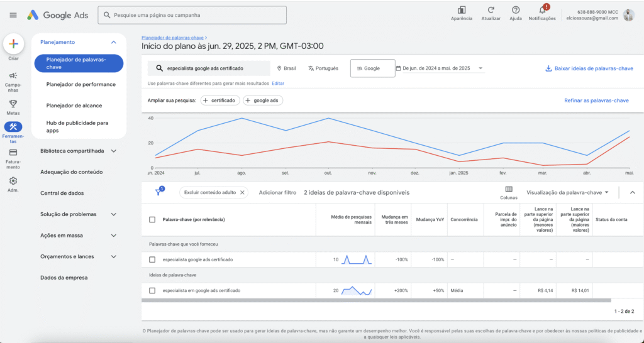Viewport: 644px width, 343px height.
Task: Check 'especialista google ads certificado' row
Action: [152, 259]
